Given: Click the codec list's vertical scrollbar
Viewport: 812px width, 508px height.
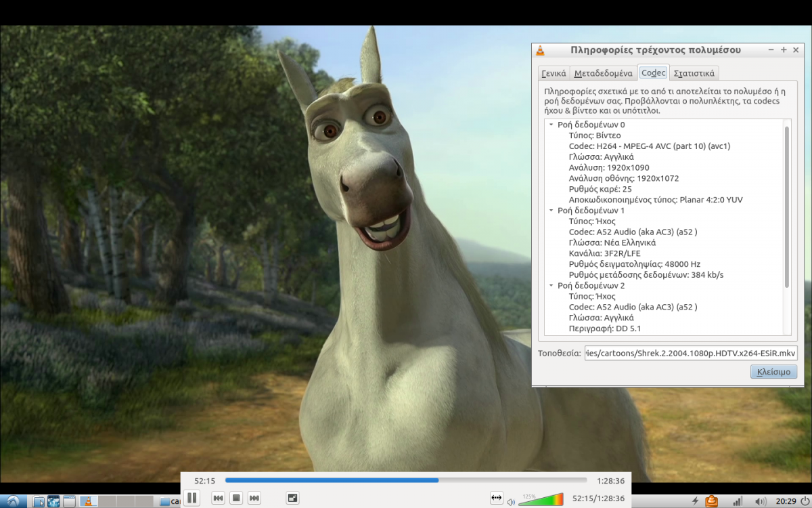Looking at the screenshot, I should [786, 207].
